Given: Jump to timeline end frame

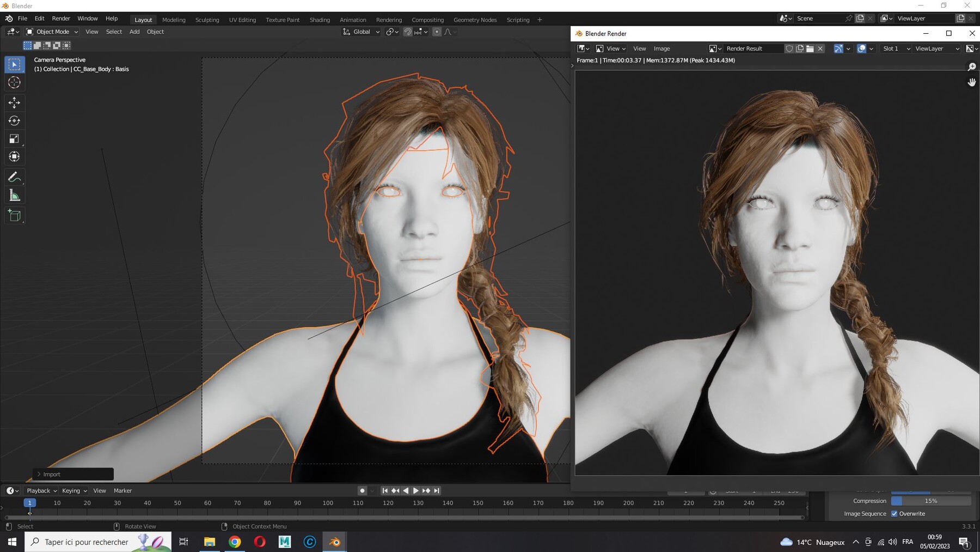Looking at the screenshot, I should 437,490.
